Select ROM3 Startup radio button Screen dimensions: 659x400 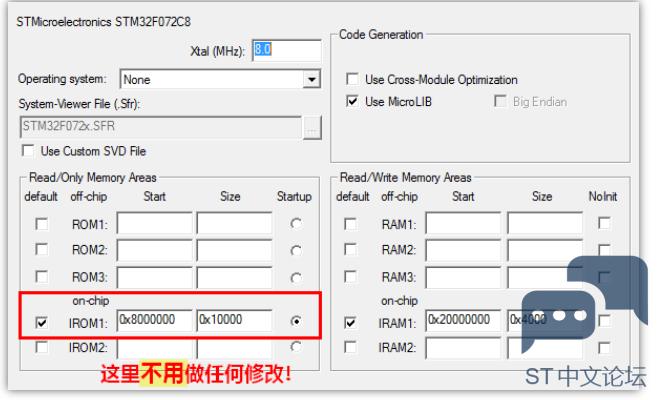tap(296, 278)
